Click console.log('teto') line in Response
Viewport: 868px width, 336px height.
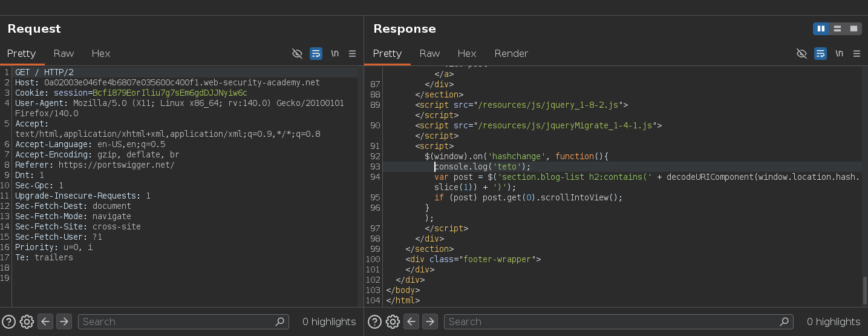tap(482, 166)
